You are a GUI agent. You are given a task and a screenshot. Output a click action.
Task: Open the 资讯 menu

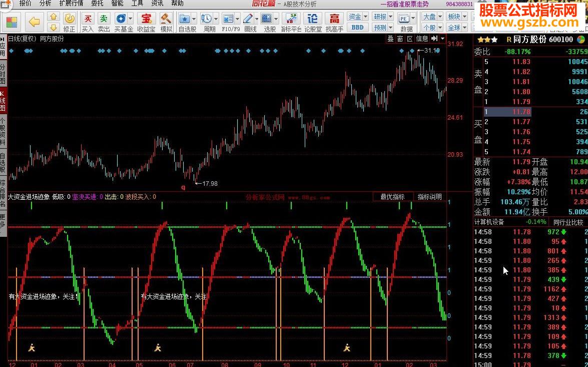157,4
